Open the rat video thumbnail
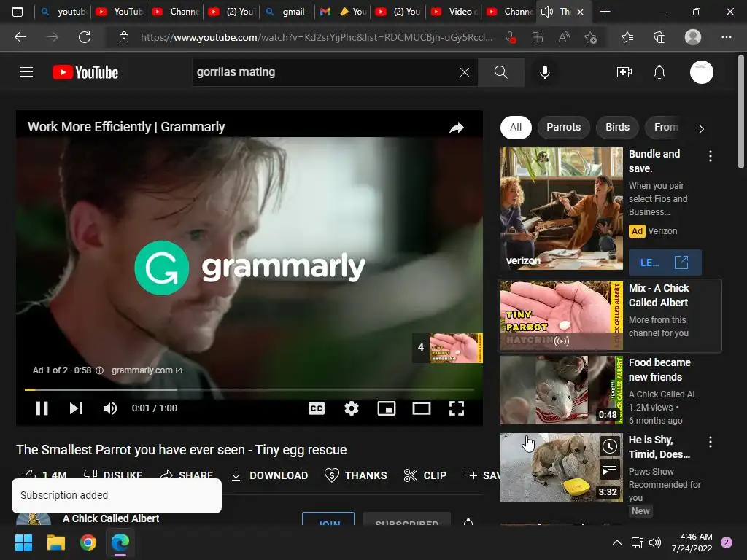The height and width of the screenshot is (560, 747). [561, 390]
